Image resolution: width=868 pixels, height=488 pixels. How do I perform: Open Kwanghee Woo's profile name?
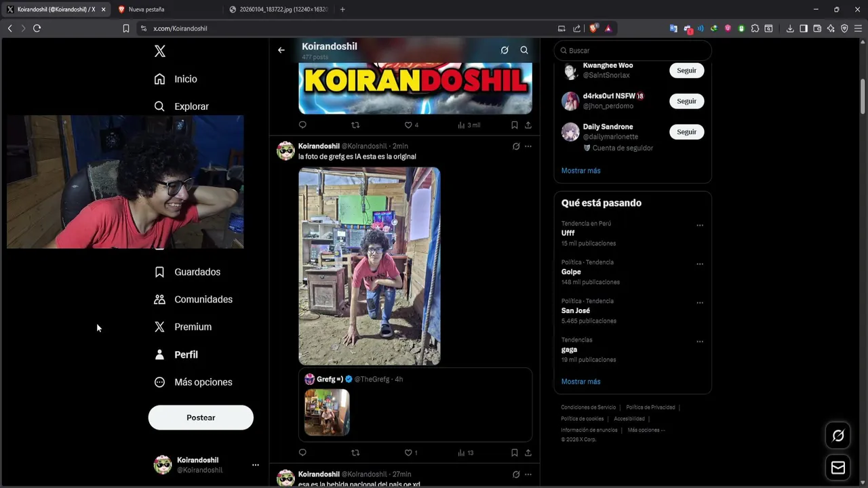(x=608, y=66)
